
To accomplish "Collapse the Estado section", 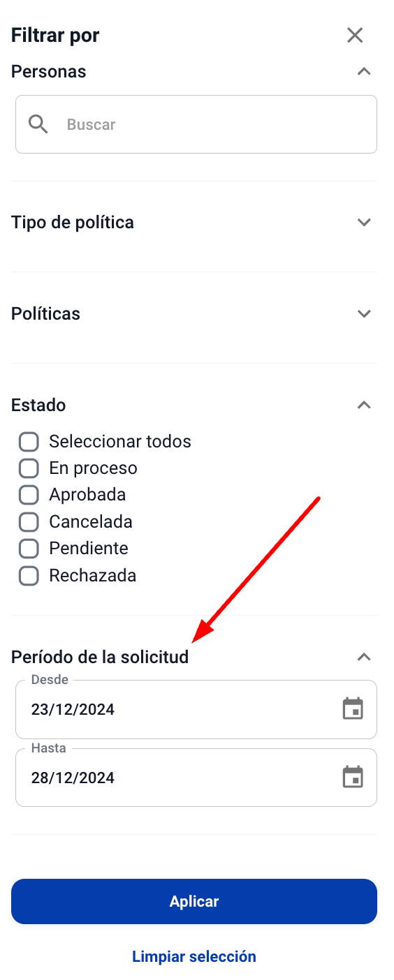I will pyautogui.click(x=363, y=405).
